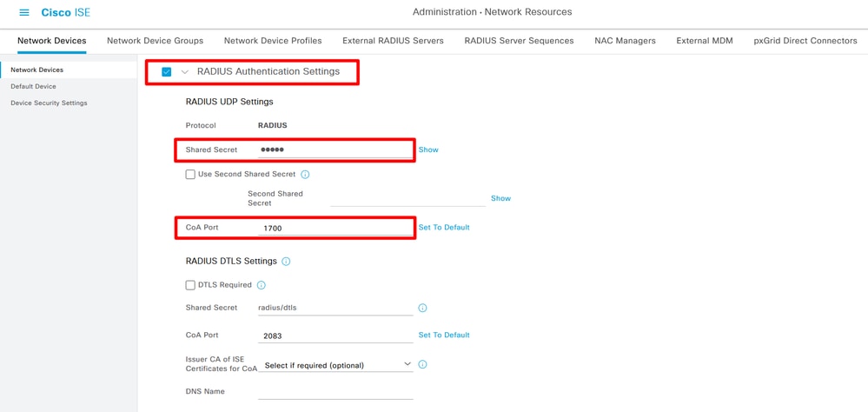Viewport: 868px width, 412px height.
Task: Open the Network Device Profiles tab
Action: click(x=273, y=41)
